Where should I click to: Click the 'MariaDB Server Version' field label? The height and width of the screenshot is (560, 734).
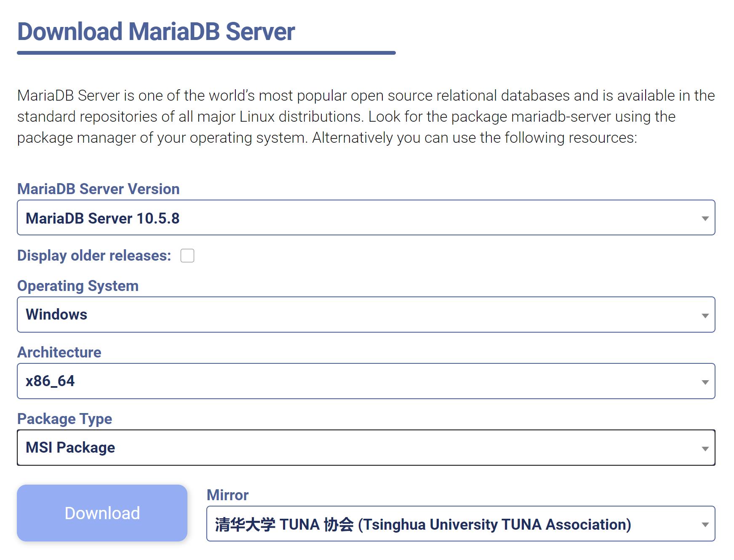click(x=98, y=189)
